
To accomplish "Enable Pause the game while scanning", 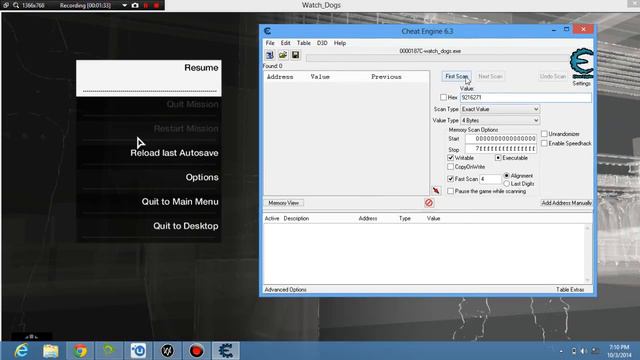I will [451, 191].
